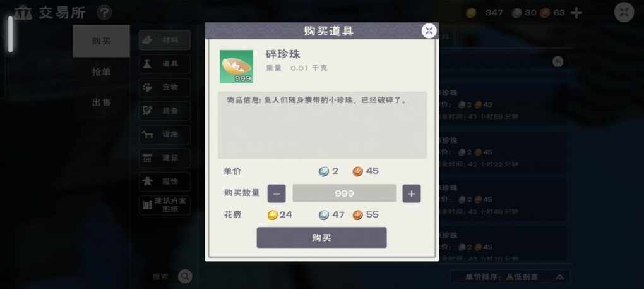Screen dimensions: 644x289
Task: Click the exit fullscreen icon at top right
Action: 624,13
